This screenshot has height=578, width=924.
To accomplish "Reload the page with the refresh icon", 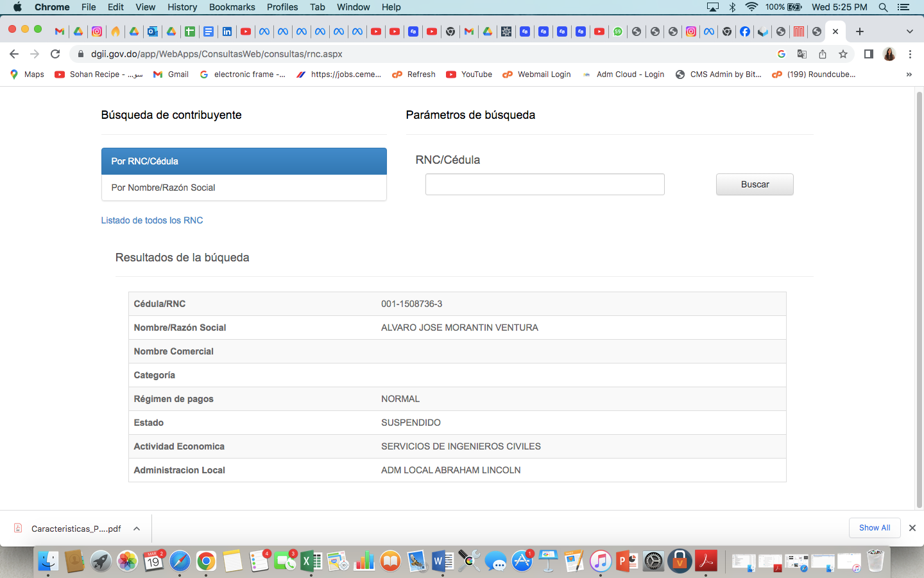I will (55, 54).
